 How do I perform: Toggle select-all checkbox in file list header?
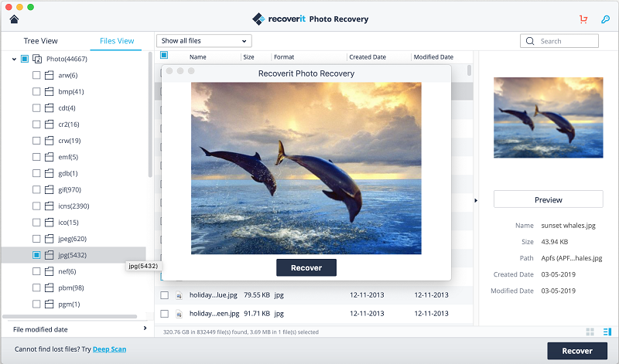164,55
